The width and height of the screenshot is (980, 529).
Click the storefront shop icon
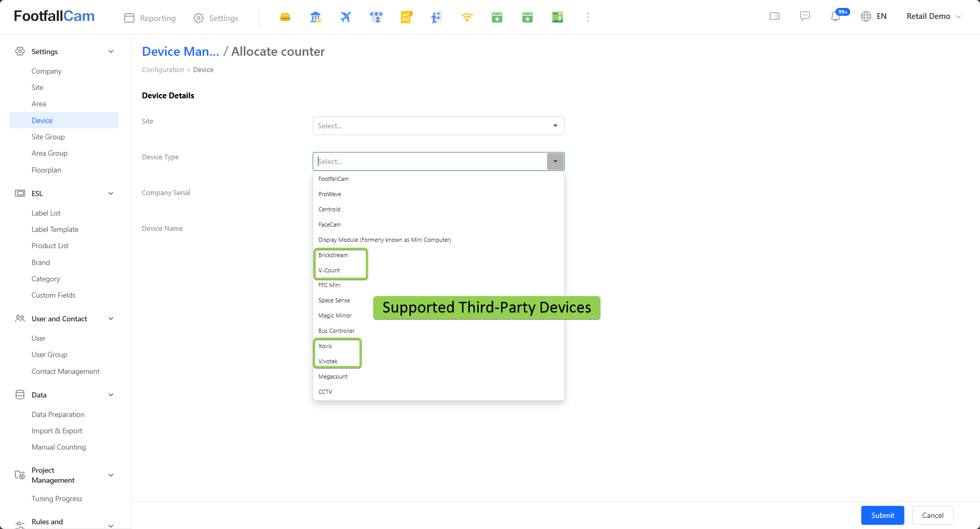pos(376,17)
